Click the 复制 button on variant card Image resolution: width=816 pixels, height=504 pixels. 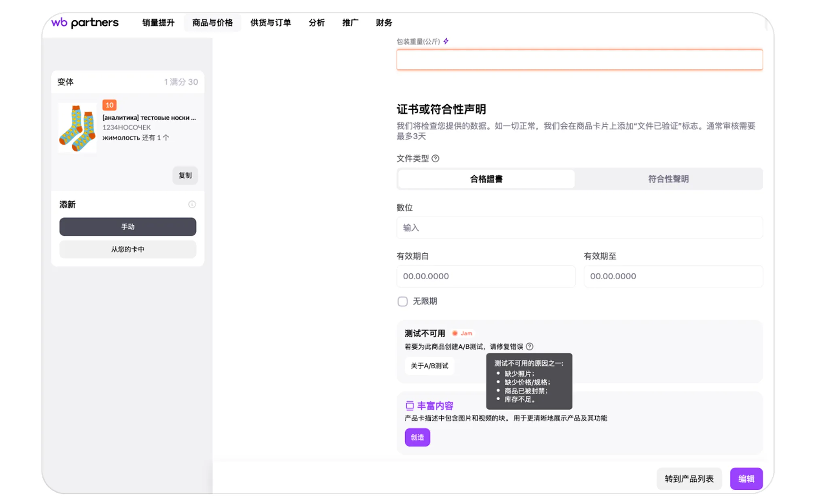coord(185,175)
